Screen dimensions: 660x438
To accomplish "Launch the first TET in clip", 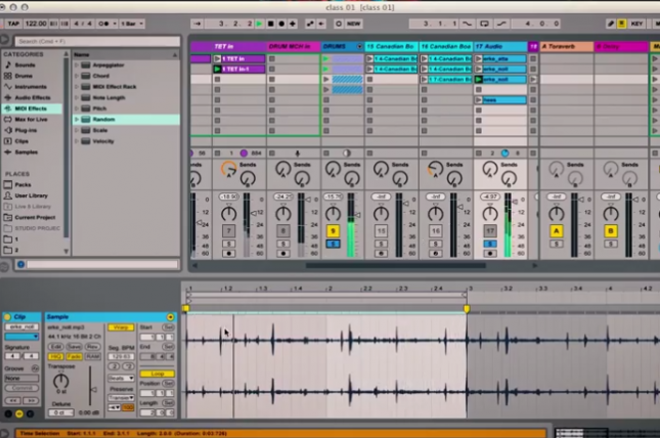I will (x=218, y=59).
